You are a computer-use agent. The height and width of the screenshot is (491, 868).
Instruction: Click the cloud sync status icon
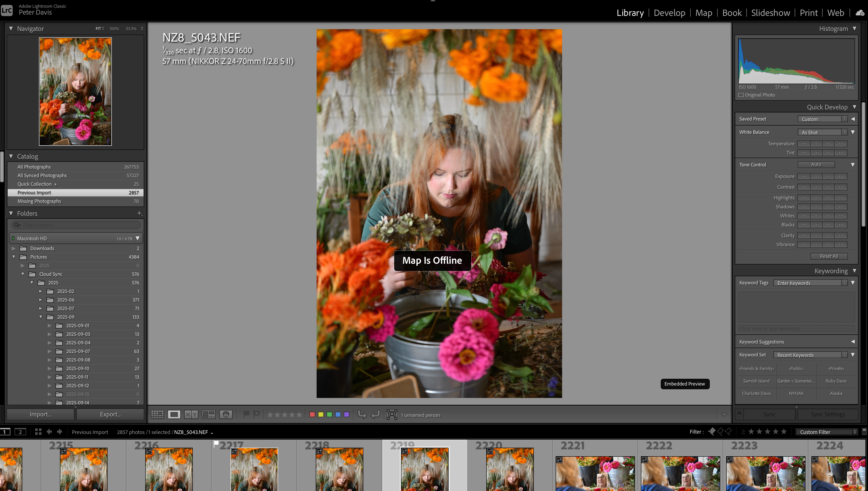pos(860,13)
